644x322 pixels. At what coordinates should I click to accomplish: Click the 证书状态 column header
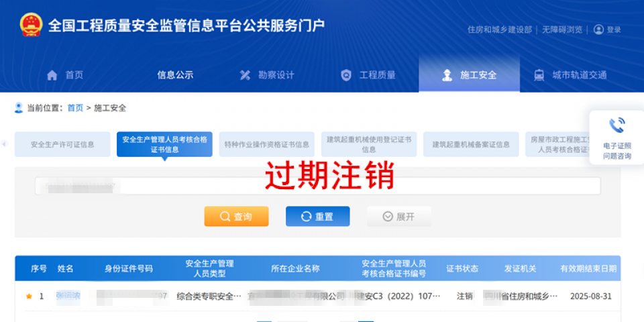pos(462,268)
